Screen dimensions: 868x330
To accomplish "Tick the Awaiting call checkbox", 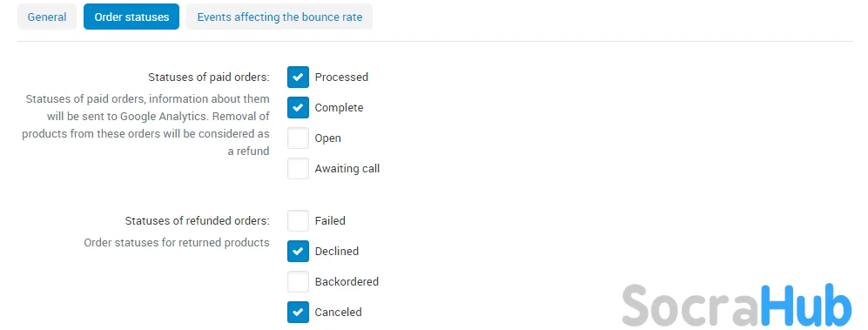I will click(x=298, y=168).
